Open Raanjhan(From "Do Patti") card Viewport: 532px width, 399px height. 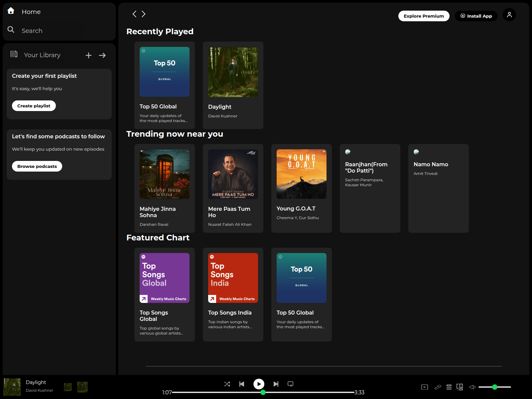370,188
